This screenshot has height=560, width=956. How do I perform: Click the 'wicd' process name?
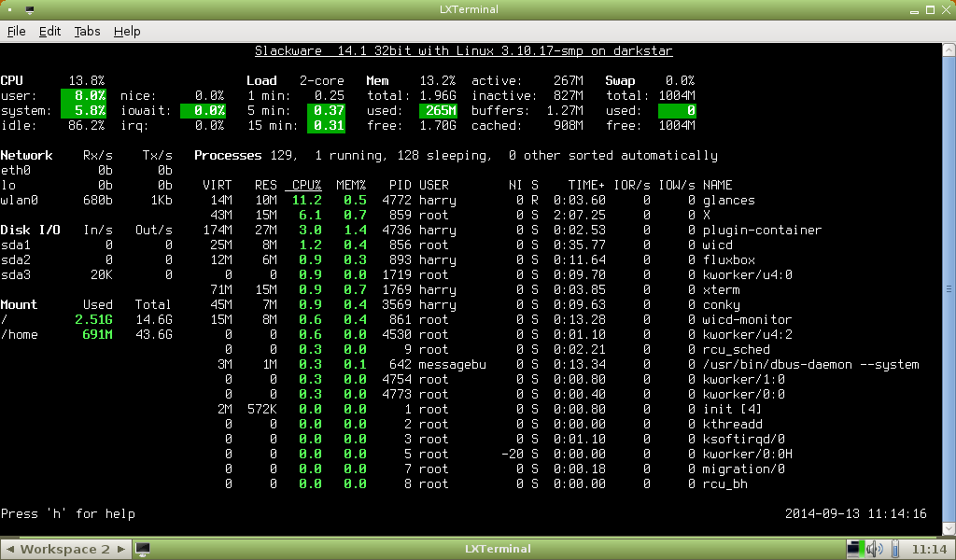click(718, 245)
